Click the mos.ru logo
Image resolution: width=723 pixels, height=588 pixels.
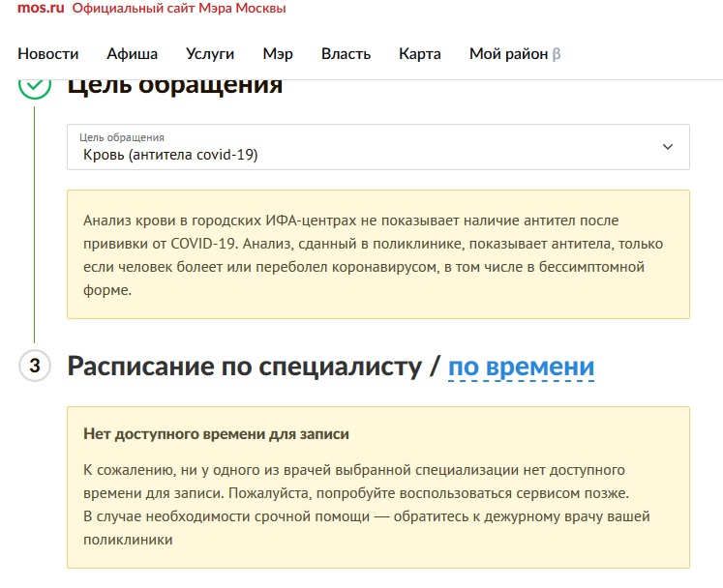coord(41,9)
